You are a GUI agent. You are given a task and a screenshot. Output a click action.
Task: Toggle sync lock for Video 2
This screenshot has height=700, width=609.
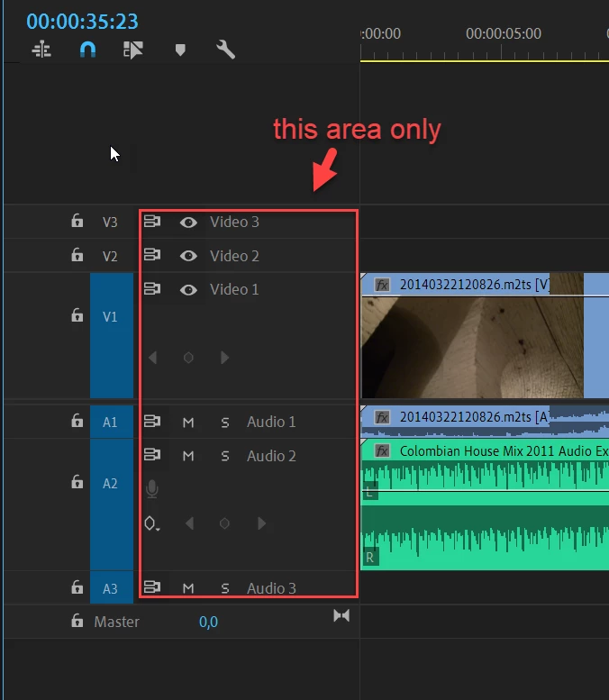[x=152, y=255]
